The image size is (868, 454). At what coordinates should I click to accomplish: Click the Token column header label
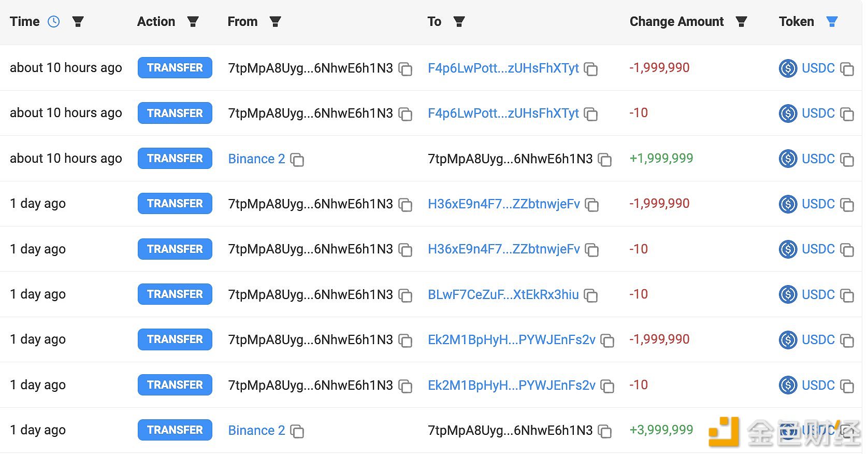pyautogui.click(x=797, y=22)
